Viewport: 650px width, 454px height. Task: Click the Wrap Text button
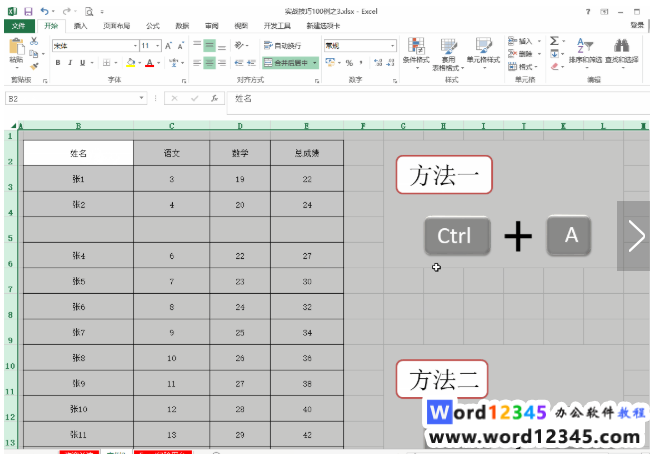click(283, 46)
